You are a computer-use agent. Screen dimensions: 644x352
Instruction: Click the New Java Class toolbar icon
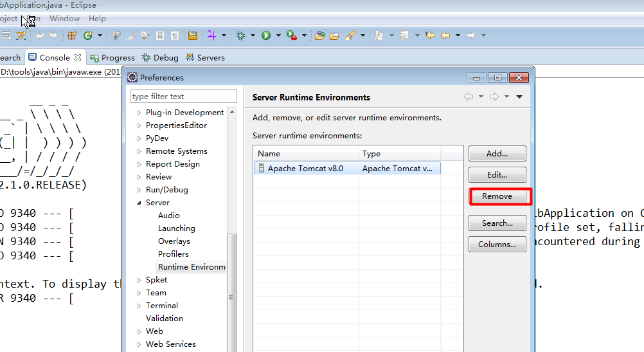[88, 35]
